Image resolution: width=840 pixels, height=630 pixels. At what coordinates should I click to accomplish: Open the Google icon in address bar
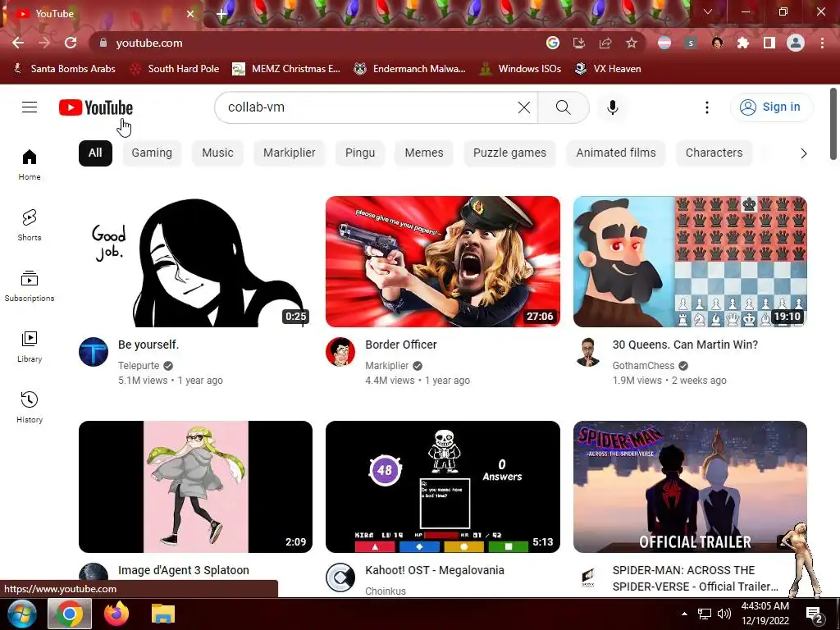552,43
